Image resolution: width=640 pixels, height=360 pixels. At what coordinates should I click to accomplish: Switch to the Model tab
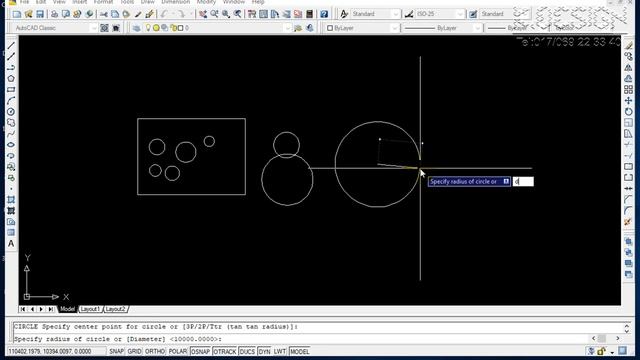(x=67, y=309)
